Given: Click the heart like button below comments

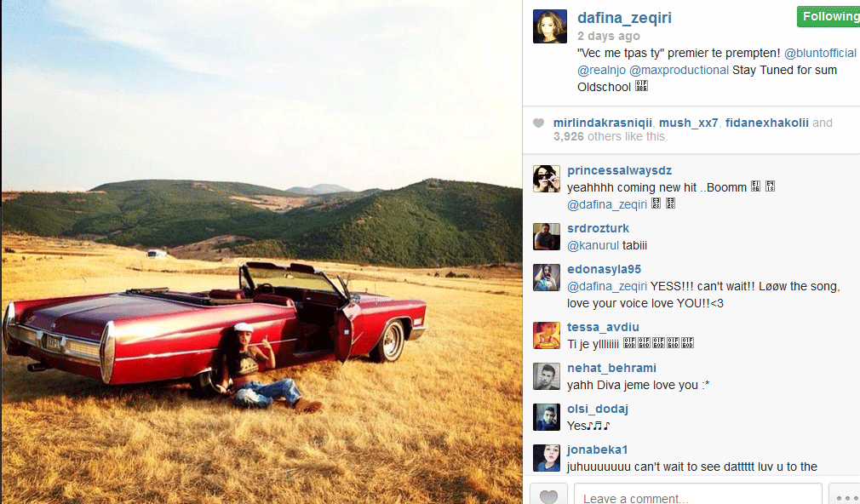Looking at the screenshot, I should click(x=548, y=495).
